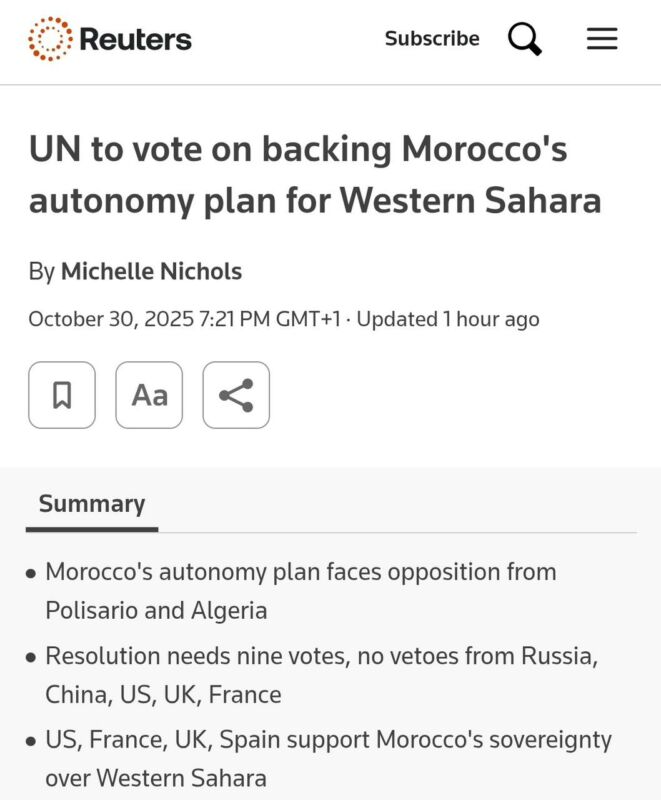Screen dimensions: 661x800
Task: Open author Michelle Nichols' profile
Action: point(151,271)
